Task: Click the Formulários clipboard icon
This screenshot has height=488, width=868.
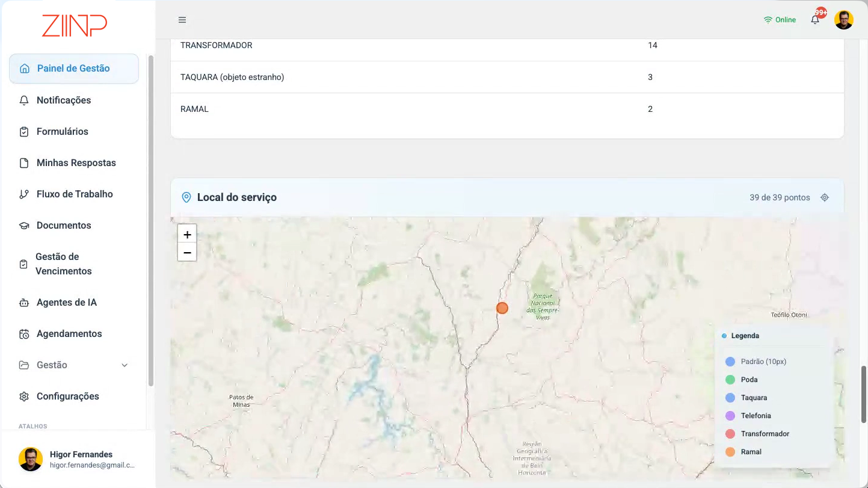Action: point(24,132)
